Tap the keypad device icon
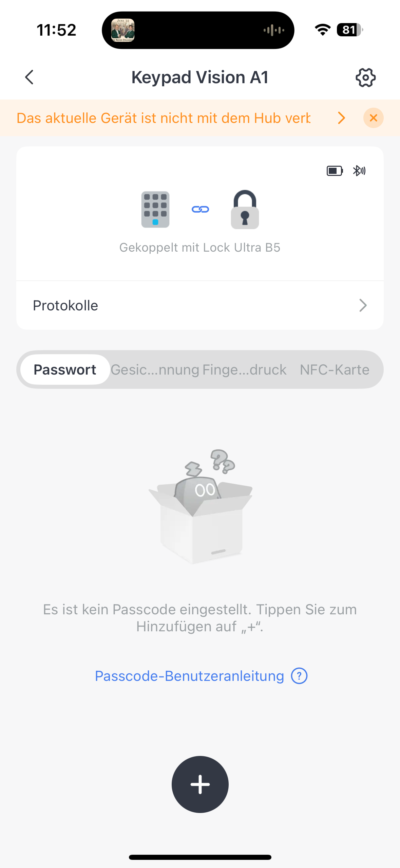 pos(155,209)
